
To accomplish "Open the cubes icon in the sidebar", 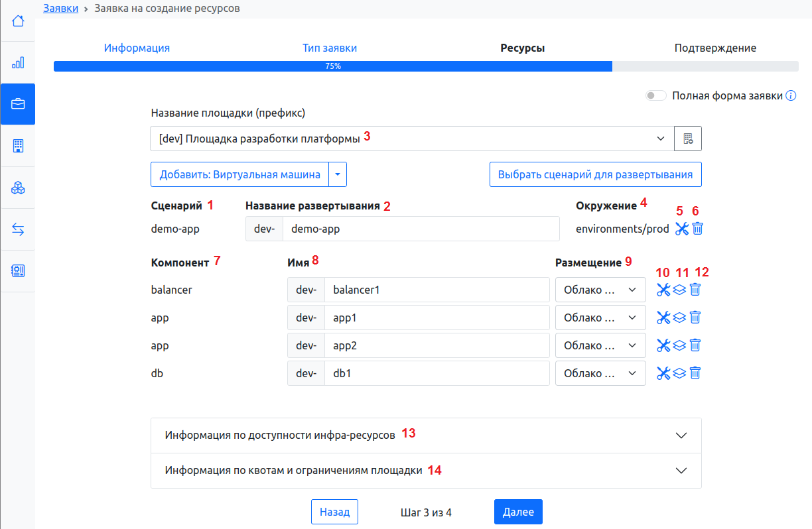I will tap(18, 188).
